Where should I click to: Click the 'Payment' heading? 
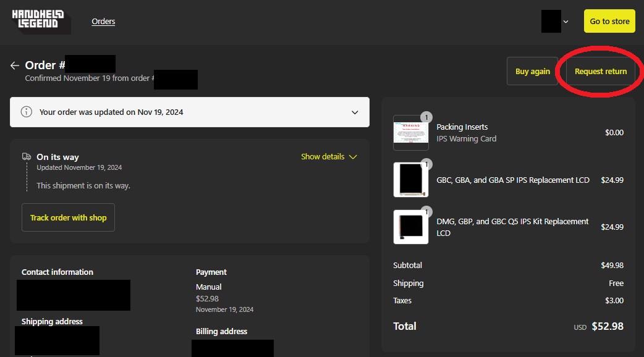point(211,272)
